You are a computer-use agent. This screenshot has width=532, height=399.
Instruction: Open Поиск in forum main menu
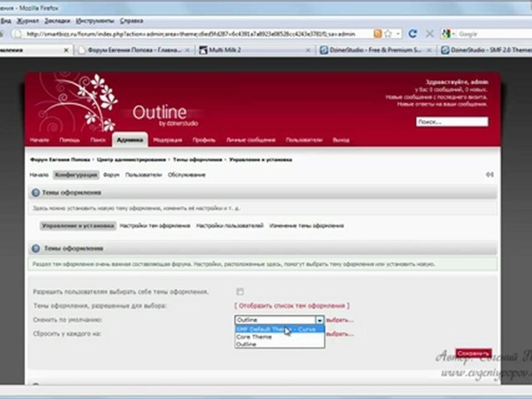[x=98, y=140]
